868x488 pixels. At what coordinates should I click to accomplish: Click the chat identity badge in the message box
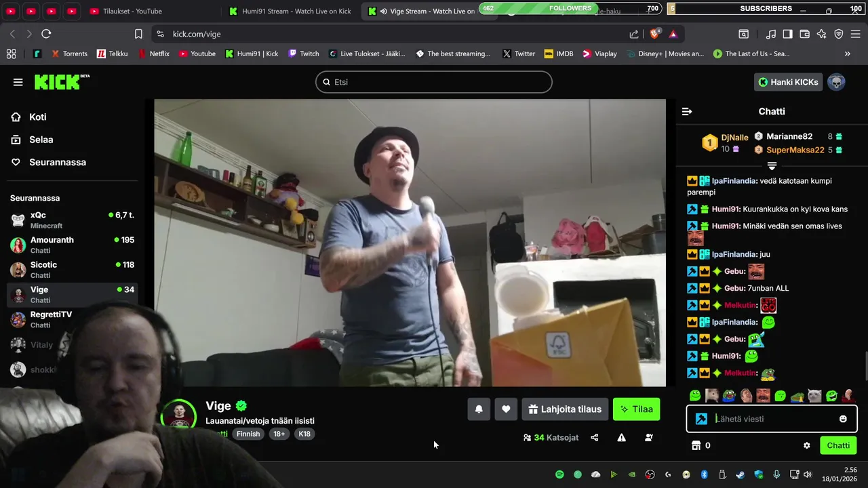pos(701,419)
